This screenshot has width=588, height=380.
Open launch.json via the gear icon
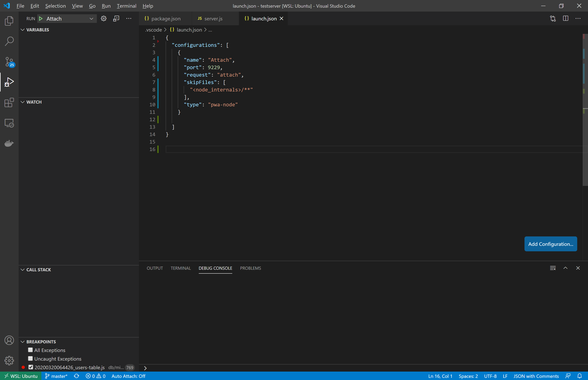click(x=104, y=19)
